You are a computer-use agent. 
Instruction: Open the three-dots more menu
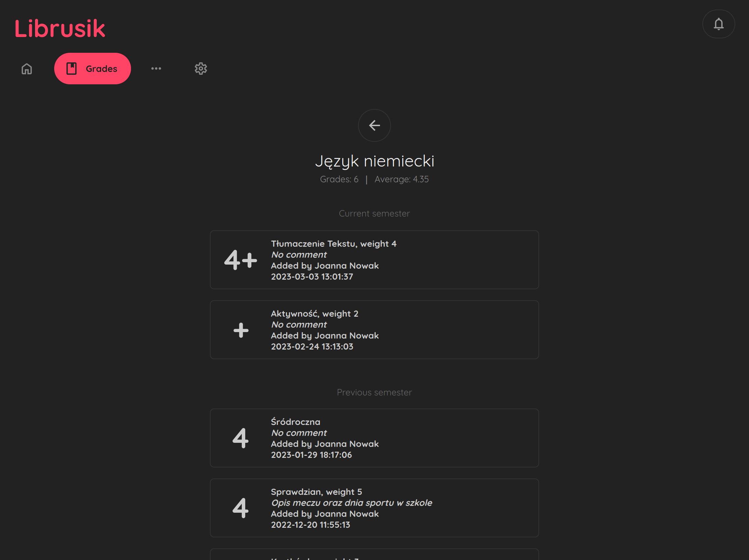pyautogui.click(x=156, y=69)
